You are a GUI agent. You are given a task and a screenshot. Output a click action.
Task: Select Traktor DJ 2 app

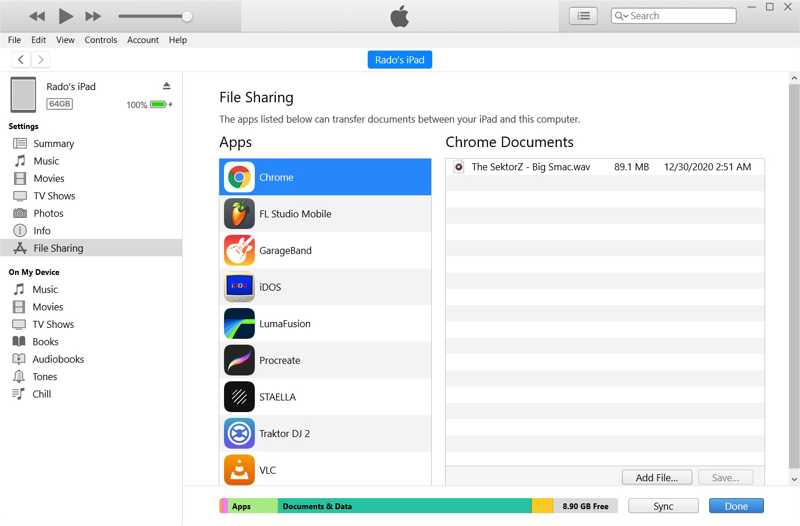pos(284,434)
